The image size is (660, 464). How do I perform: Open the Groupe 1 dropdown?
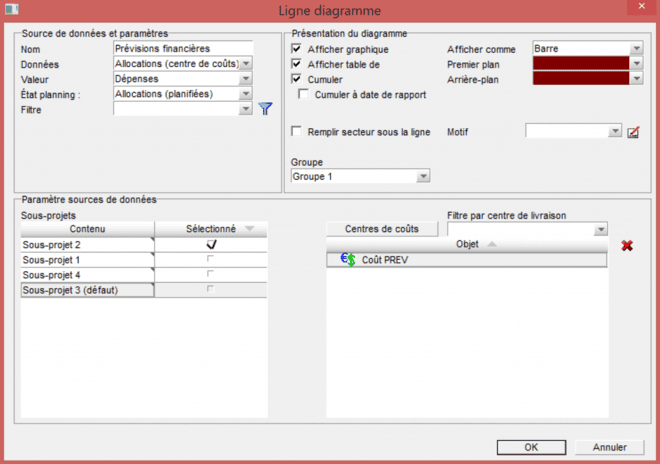pos(423,176)
